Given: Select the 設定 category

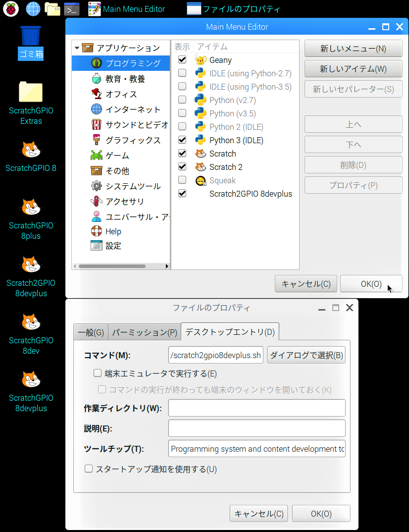Looking at the screenshot, I should 121,246.
